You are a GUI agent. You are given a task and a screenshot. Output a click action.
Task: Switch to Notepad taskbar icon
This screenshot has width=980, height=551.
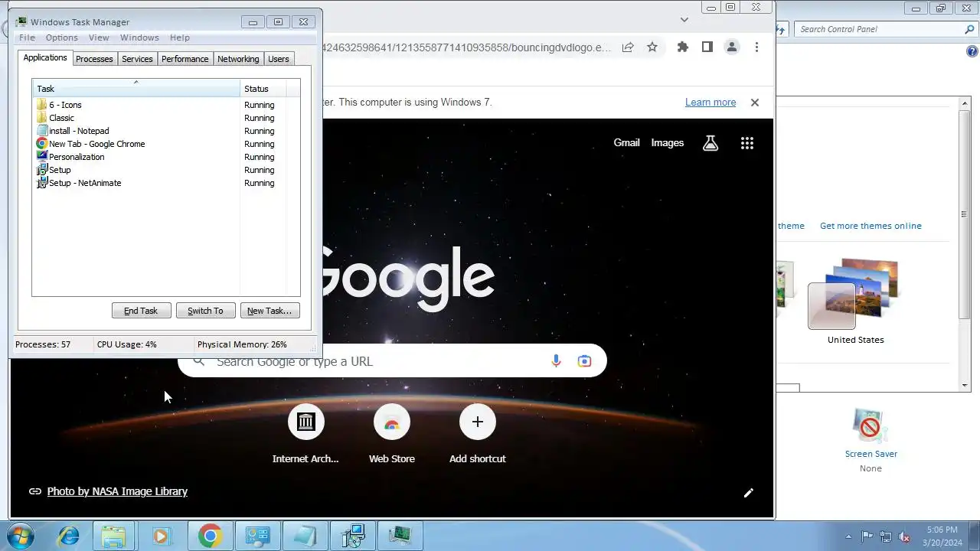[305, 536]
